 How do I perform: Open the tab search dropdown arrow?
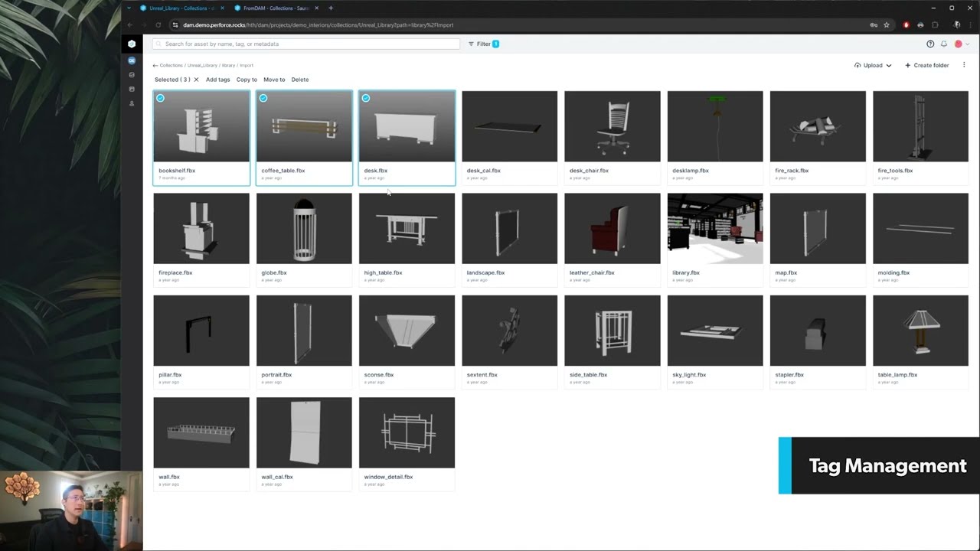point(129,8)
